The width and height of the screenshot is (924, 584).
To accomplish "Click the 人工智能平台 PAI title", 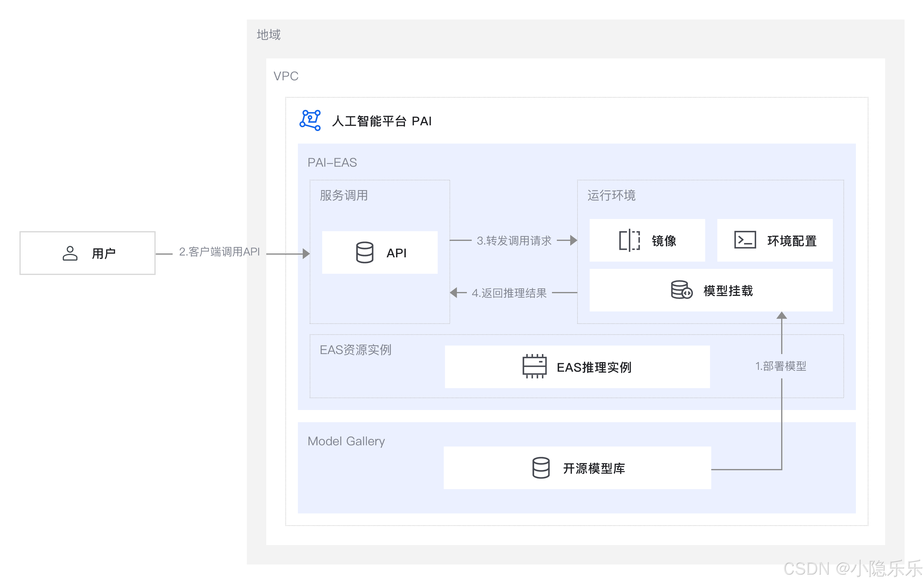I will point(382,121).
